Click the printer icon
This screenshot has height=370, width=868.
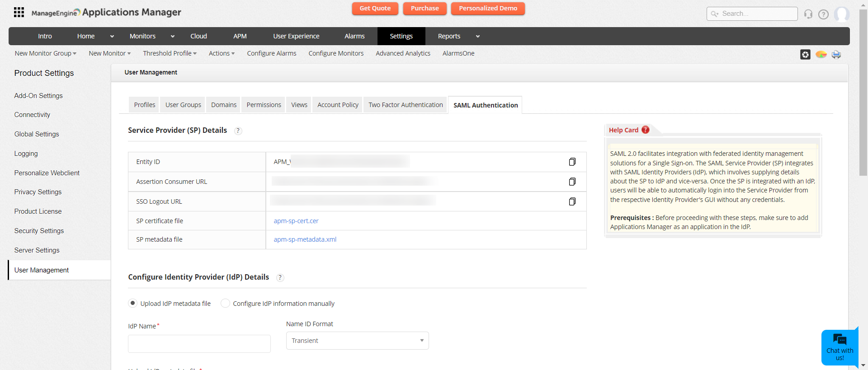[836, 55]
